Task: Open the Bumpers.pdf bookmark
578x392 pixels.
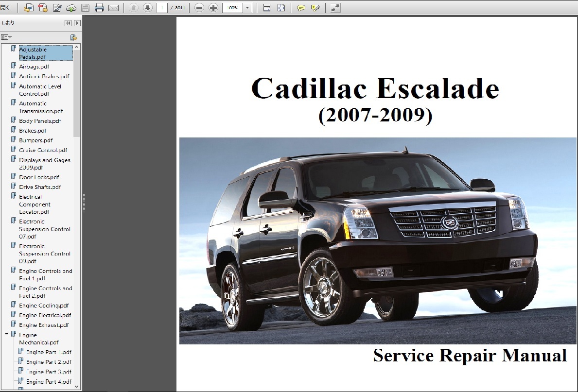Action: (36, 140)
